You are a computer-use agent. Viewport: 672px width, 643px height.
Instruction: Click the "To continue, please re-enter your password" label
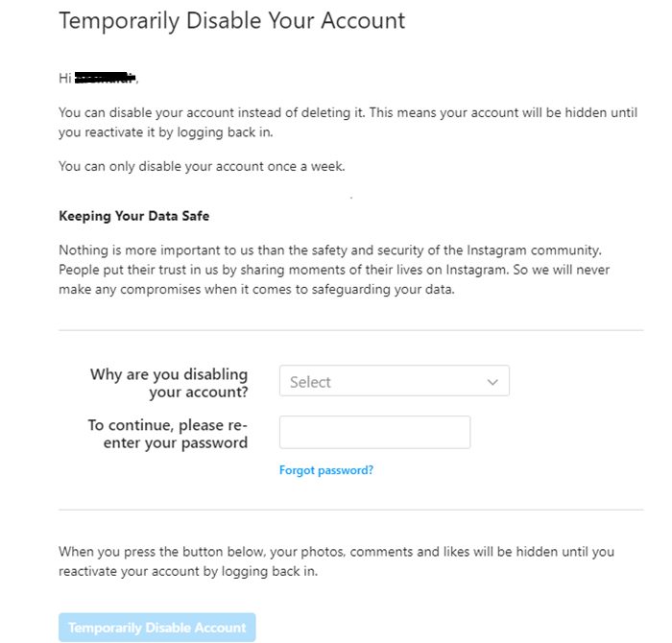click(168, 434)
